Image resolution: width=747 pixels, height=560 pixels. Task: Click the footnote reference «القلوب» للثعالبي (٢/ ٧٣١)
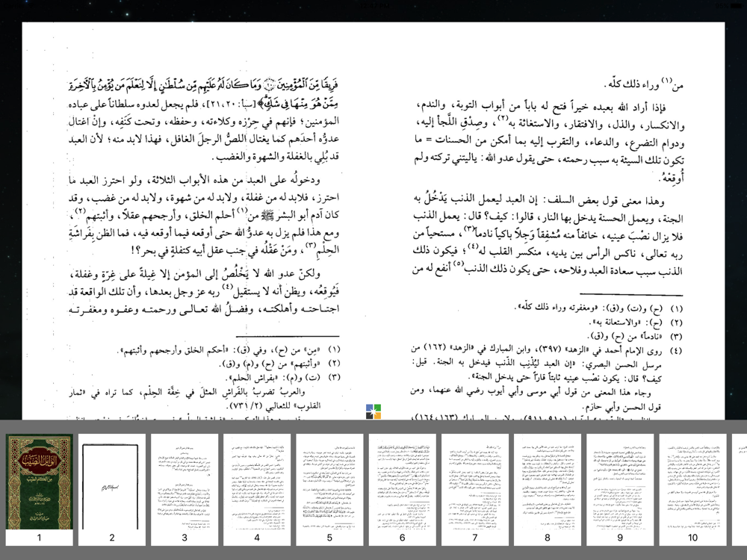(274, 406)
